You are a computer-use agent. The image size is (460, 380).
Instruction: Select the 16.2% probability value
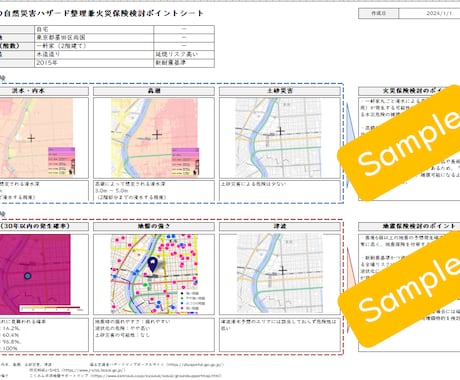coord(11,328)
